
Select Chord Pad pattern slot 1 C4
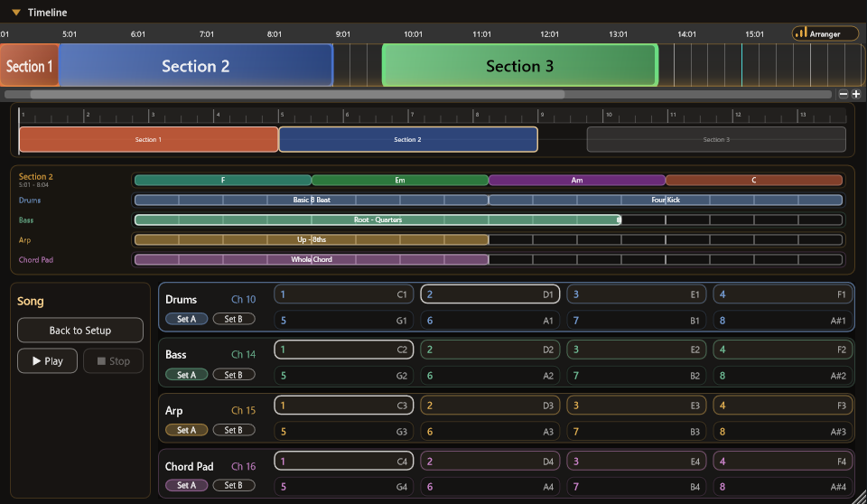[x=344, y=462]
